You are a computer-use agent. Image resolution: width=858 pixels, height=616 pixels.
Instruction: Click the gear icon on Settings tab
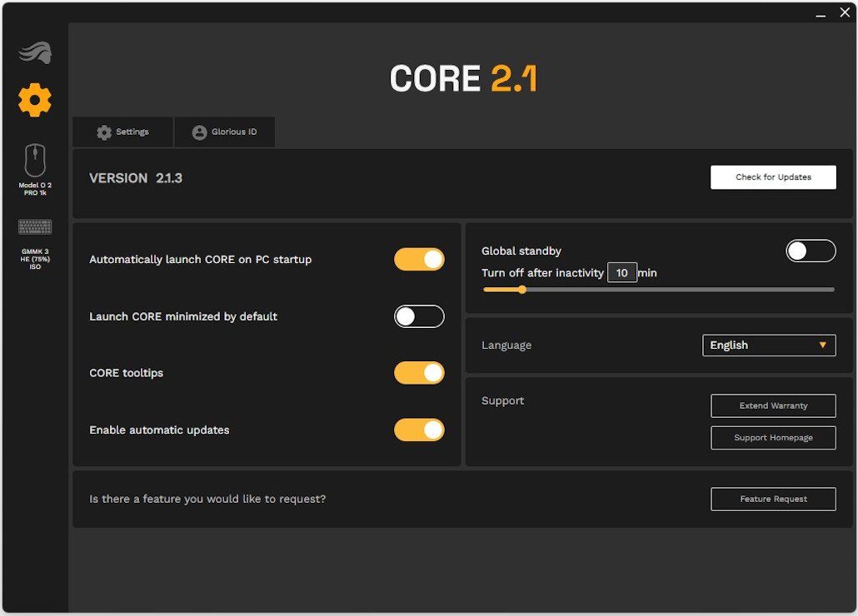tap(104, 132)
